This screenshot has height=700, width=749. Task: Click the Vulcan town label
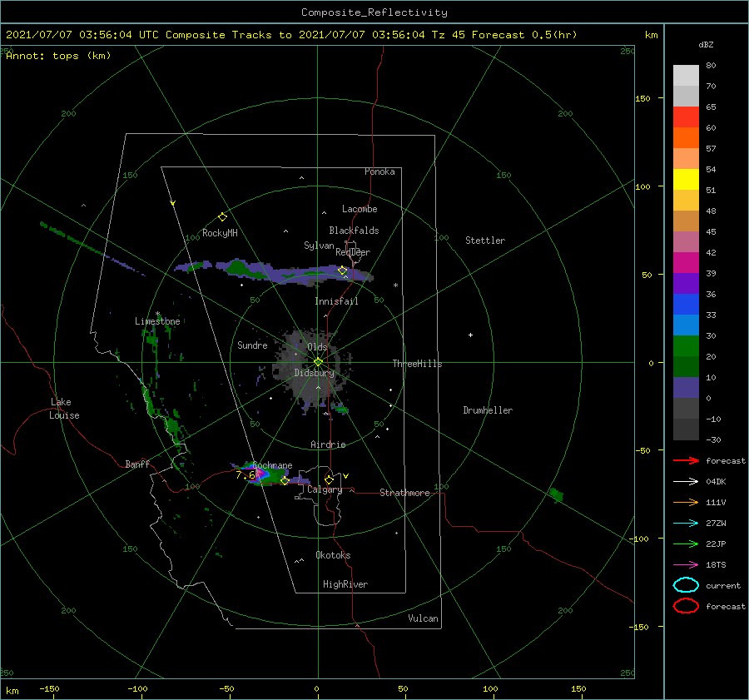(423, 618)
